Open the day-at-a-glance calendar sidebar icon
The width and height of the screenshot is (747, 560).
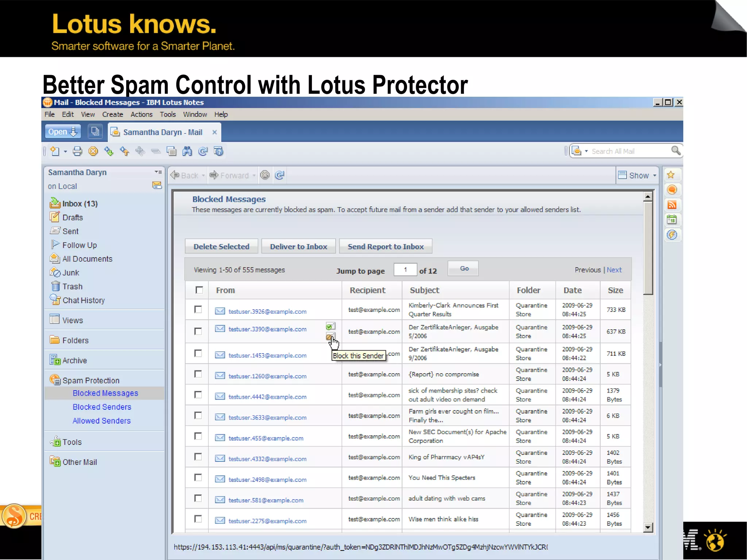click(x=672, y=220)
